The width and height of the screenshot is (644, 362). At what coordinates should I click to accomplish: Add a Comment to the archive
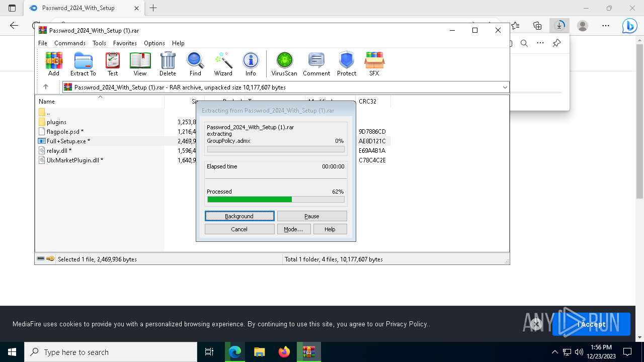(316, 64)
